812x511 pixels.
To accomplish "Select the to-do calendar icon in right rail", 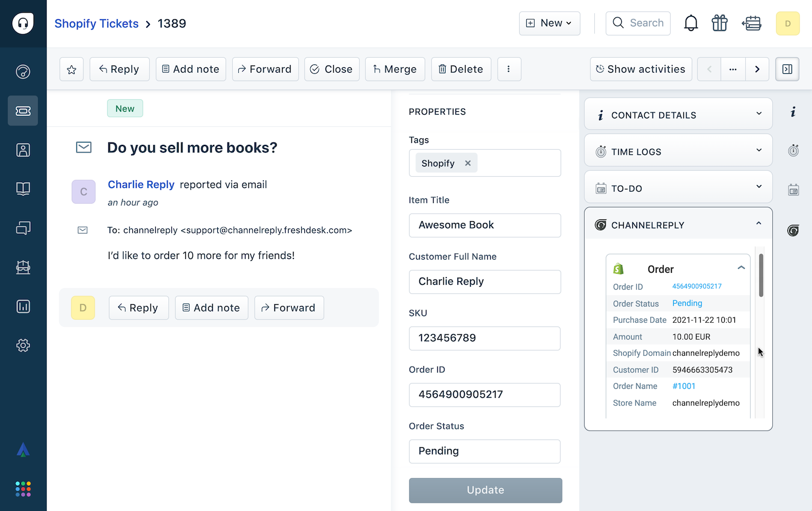I will click(793, 190).
